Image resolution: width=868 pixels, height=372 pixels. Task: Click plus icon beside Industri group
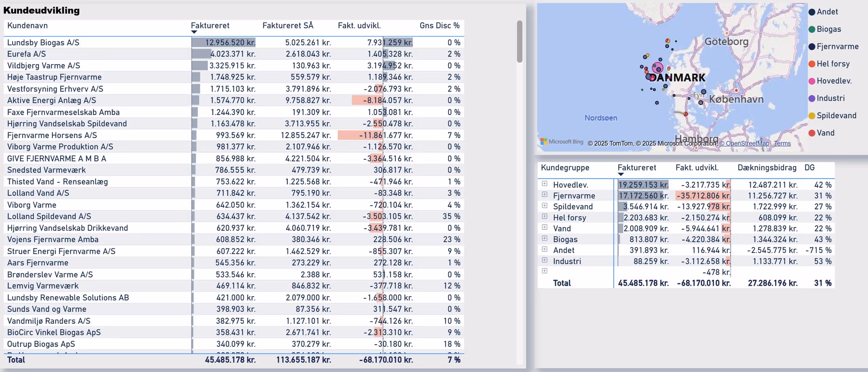[545, 260]
